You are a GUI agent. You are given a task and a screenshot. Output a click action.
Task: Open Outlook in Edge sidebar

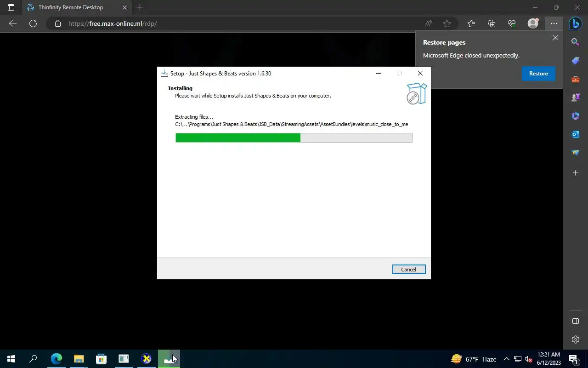tap(576, 134)
